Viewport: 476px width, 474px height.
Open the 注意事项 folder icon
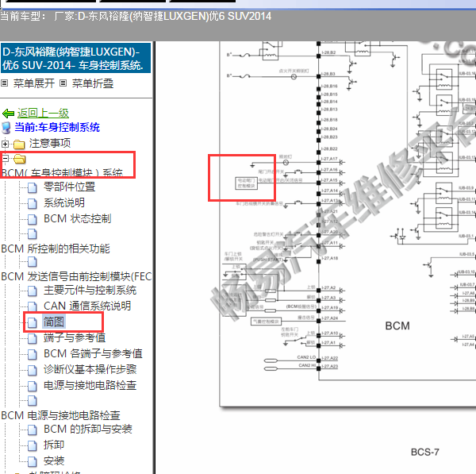tap(19, 144)
